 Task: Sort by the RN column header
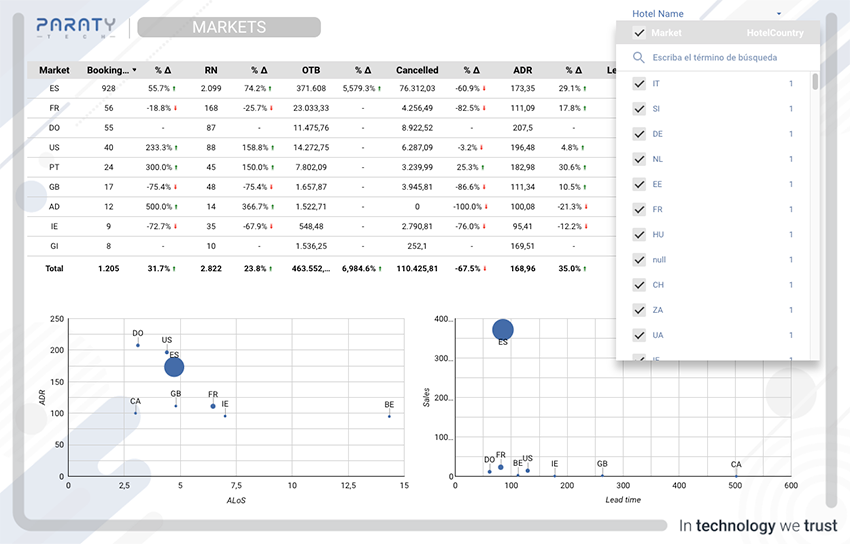click(211, 70)
